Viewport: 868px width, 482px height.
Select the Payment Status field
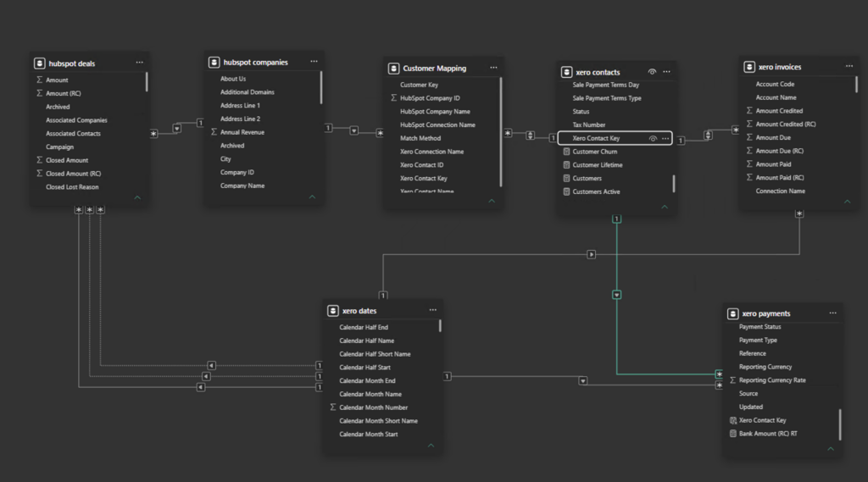tap(760, 327)
